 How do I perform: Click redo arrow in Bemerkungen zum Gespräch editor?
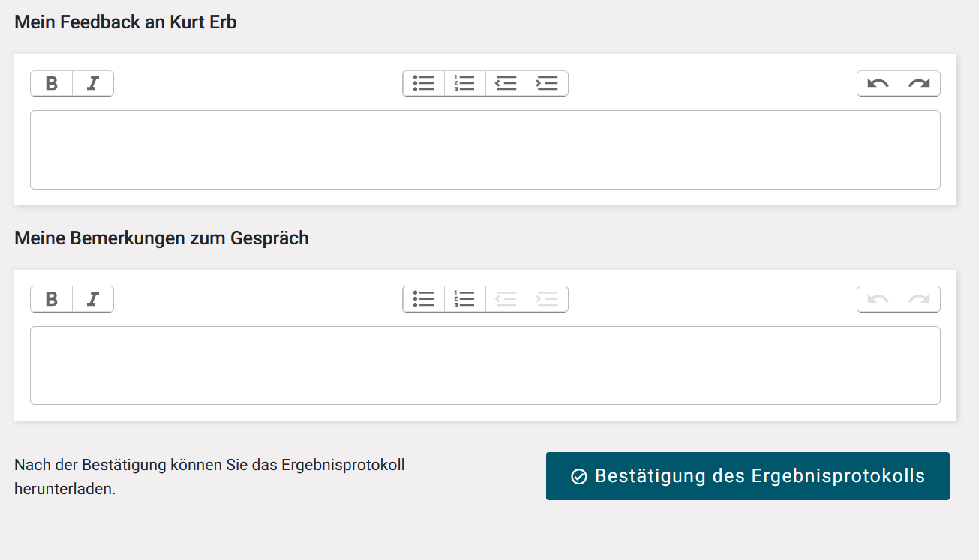pos(919,299)
